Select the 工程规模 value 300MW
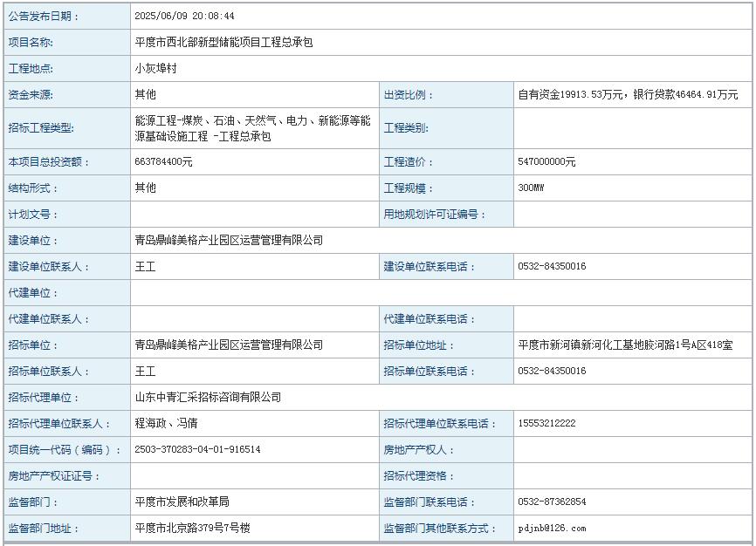 tap(530, 188)
